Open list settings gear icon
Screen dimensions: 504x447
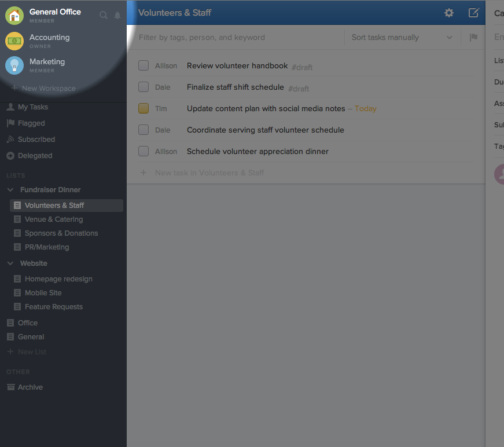[x=448, y=13]
